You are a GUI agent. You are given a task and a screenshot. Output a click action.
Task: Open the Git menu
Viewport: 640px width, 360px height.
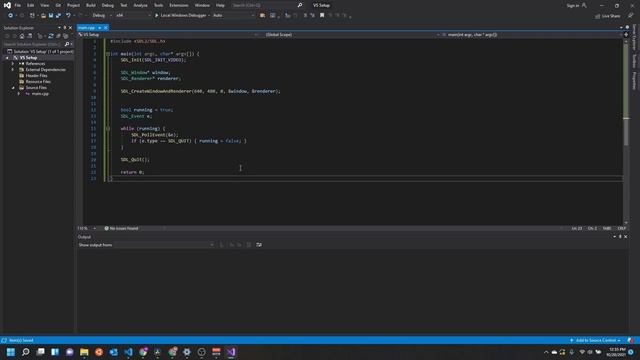click(58, 5)
